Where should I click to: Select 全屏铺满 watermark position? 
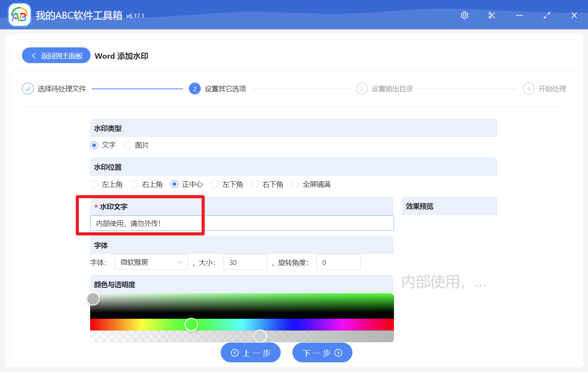[x=294, y=184]
